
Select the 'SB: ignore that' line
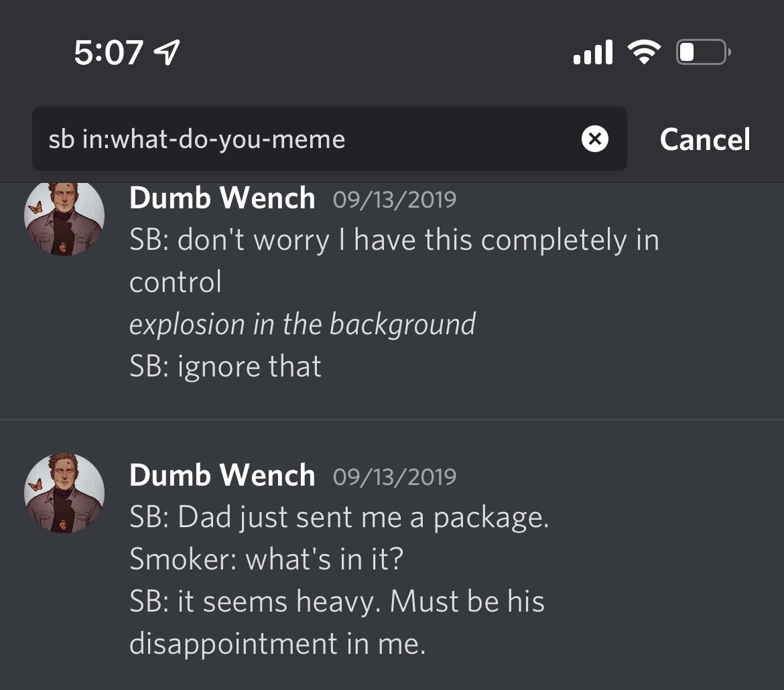click(225, 366)
